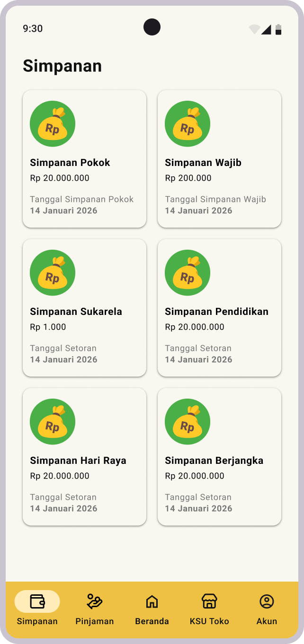
Task: Switch to the Pinjaman tab label
Action: coord(95,621)
